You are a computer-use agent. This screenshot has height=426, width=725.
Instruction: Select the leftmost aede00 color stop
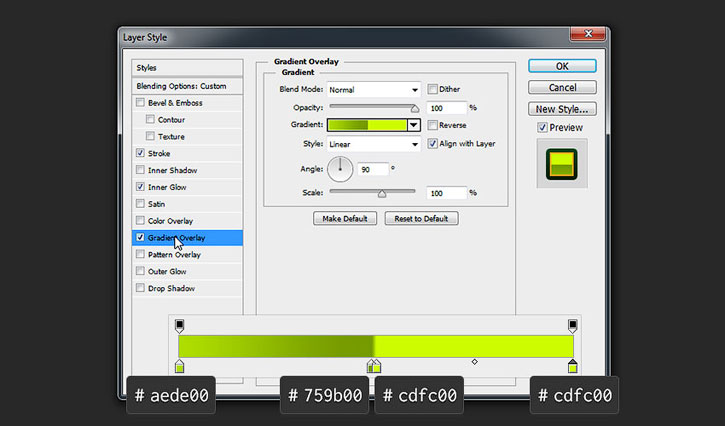(179, 366)
